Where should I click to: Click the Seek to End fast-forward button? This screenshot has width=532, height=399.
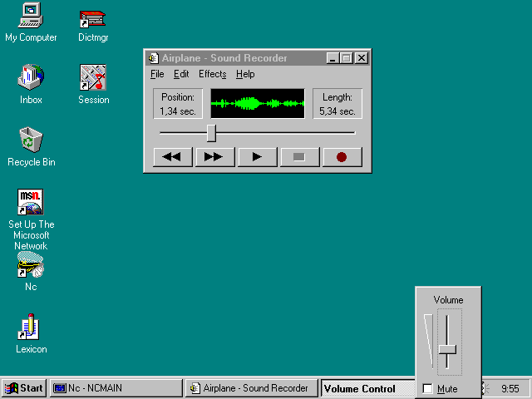point(214,156)
